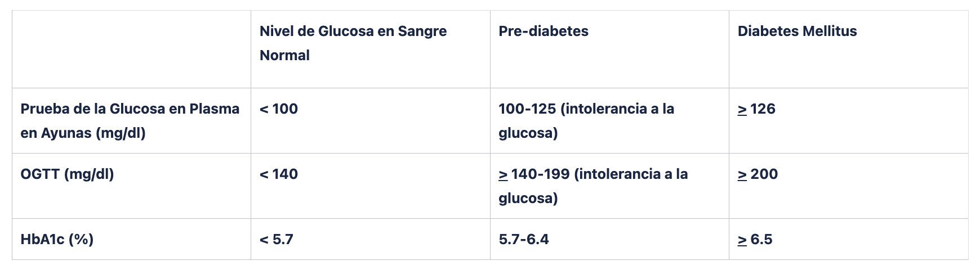Image resolution: width=980 pixels, height=270 pixels.
Task: Click the empty top-left header cell
Action: click(x=131, y=49)
